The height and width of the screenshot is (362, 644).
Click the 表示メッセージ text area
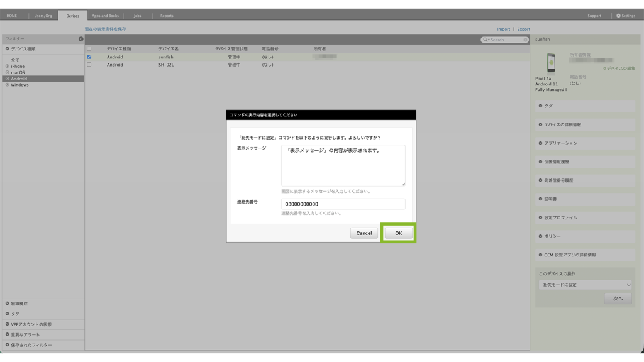tap(343, 166)
